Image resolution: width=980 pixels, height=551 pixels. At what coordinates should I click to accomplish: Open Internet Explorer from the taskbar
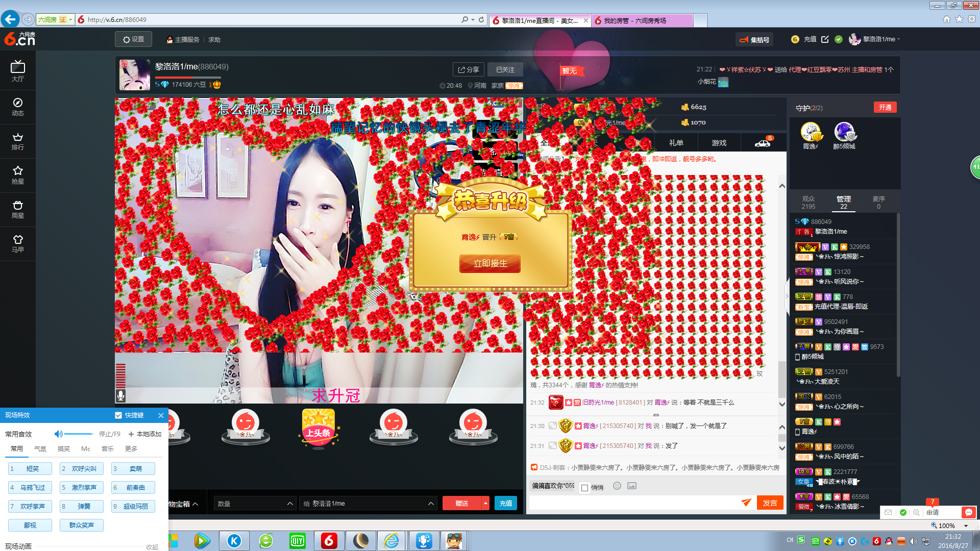(x=391, y=541)
